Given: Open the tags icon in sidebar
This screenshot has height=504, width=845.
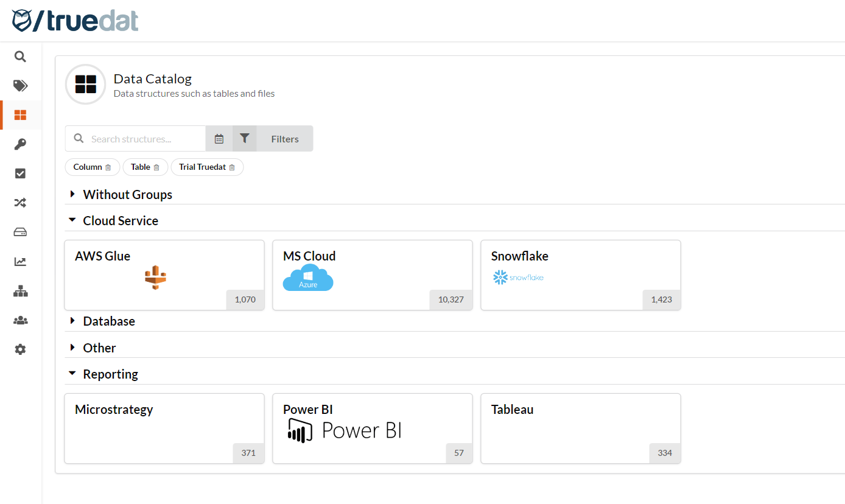Looking at the screenshot, I should click(20, 86).
